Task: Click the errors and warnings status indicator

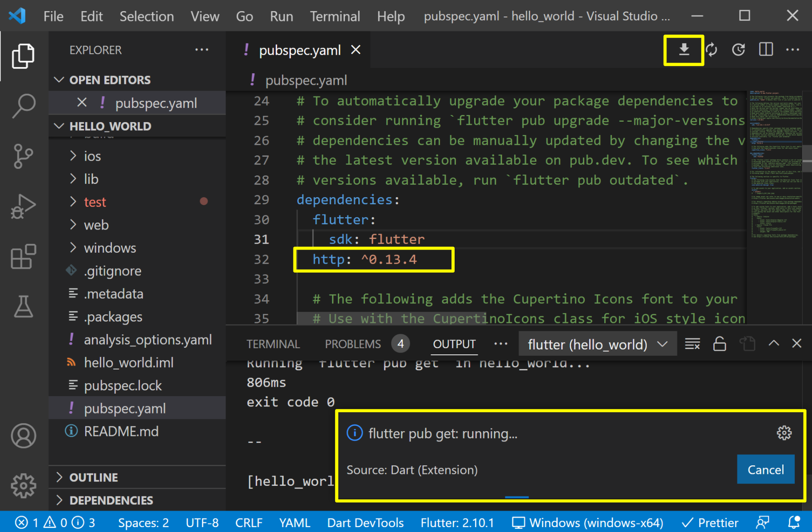Action: [55, 522]
